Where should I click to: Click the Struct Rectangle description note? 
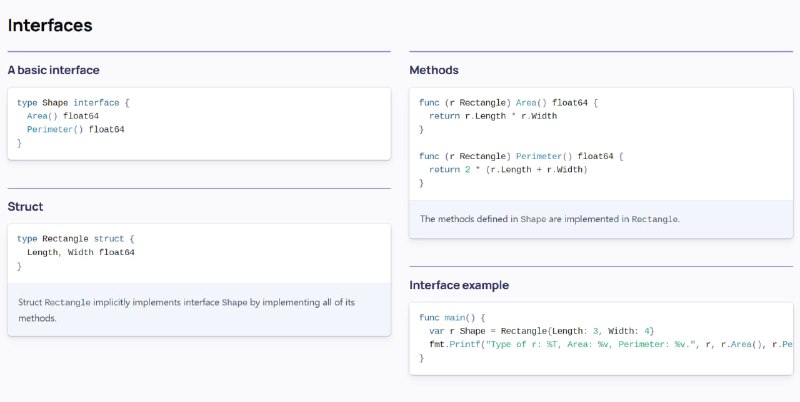click(199, 310)
